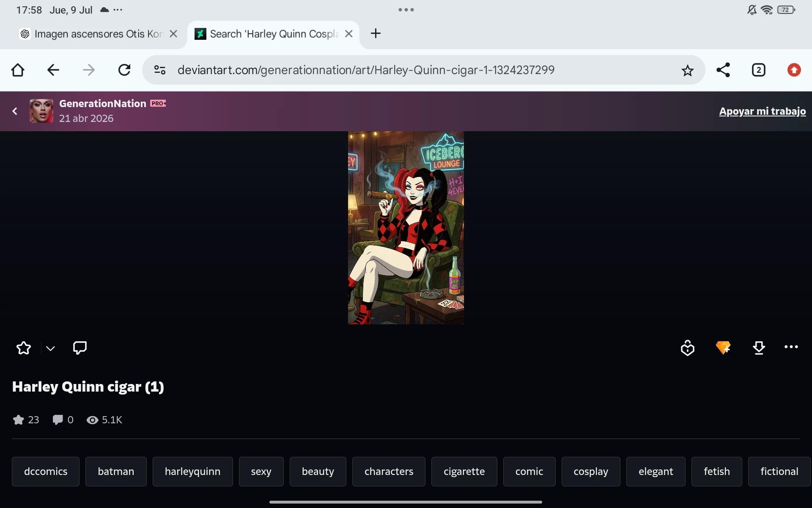812x508 pixels.
Task: Click the PRO+ badge
Action: 158,103
